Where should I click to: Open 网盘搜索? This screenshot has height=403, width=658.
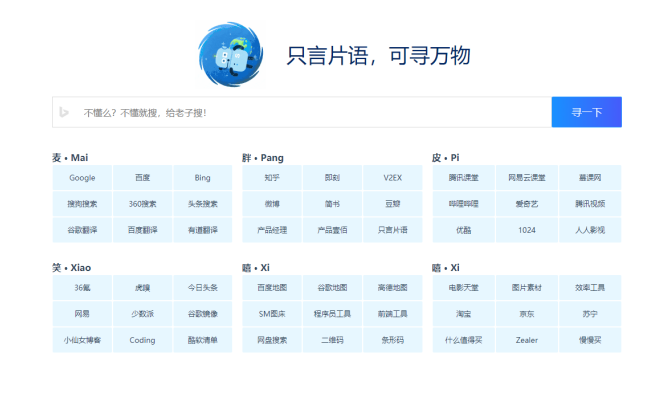(x=272, y=340)
